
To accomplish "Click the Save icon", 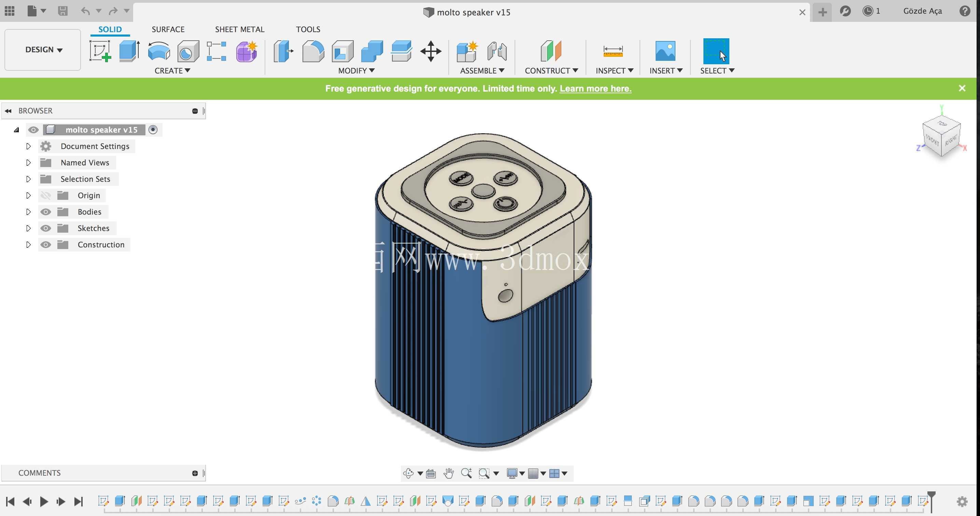I will 62,11.
